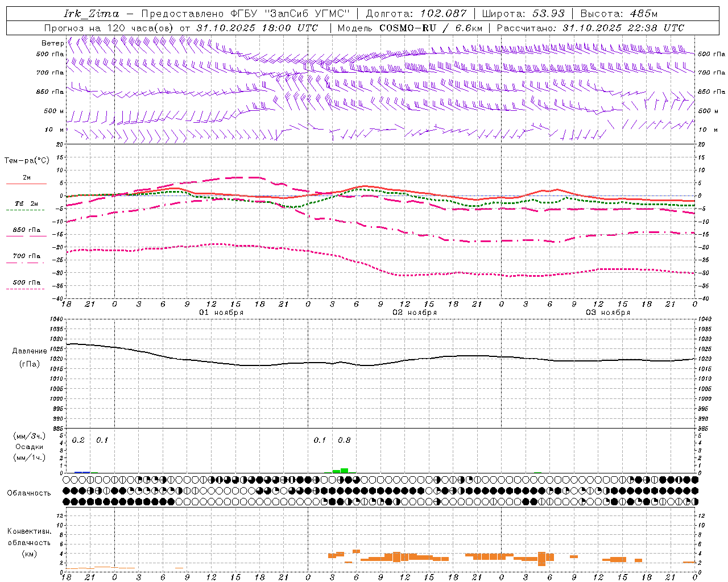
Task: Click the 'Давление' pressure panel label
Action: (x=30, y=351)
